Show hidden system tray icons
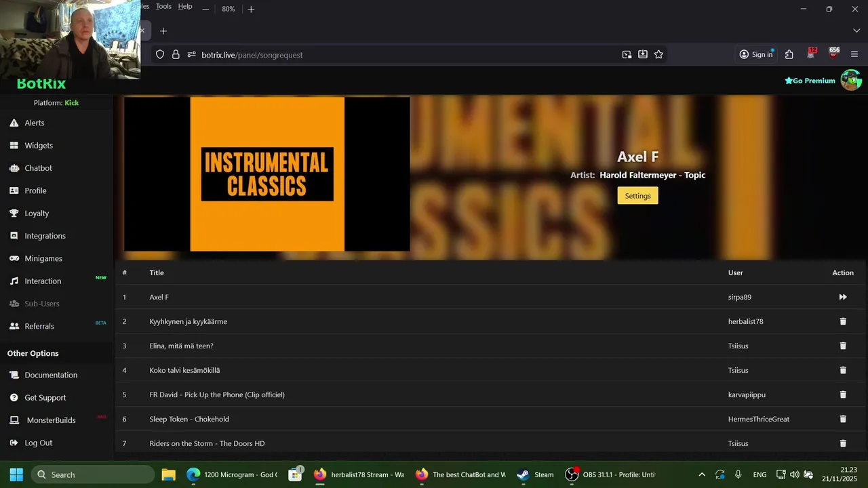The width and height of the screenshot is (868, 488). (702, 474)
